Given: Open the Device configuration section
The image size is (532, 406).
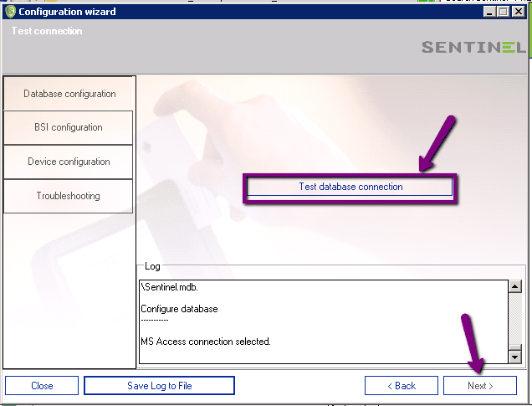Looking at the screenshot, I should (x=69, y=162).
